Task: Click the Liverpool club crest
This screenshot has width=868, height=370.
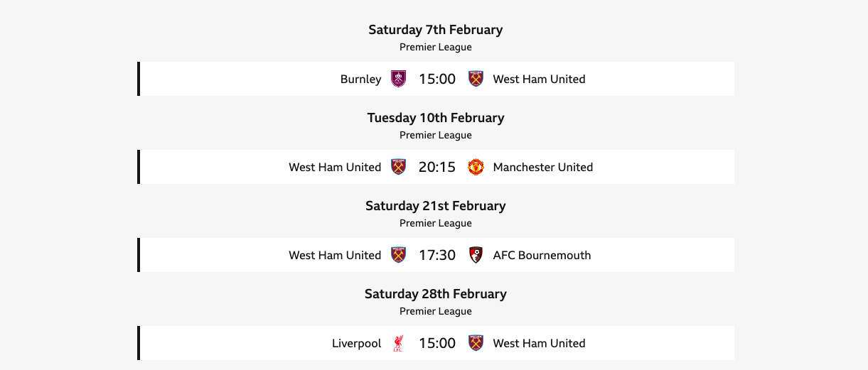Action: (x=399, y=343)
